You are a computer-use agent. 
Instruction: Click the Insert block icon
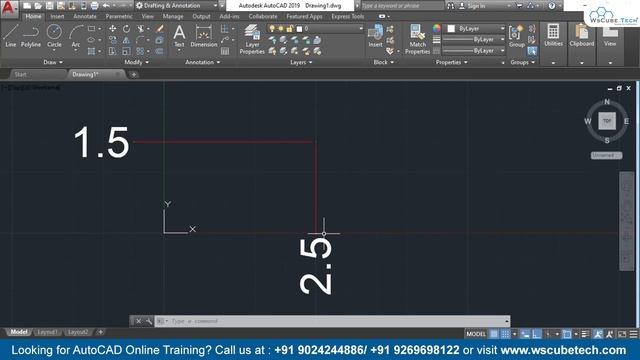(x=376, y=36)
